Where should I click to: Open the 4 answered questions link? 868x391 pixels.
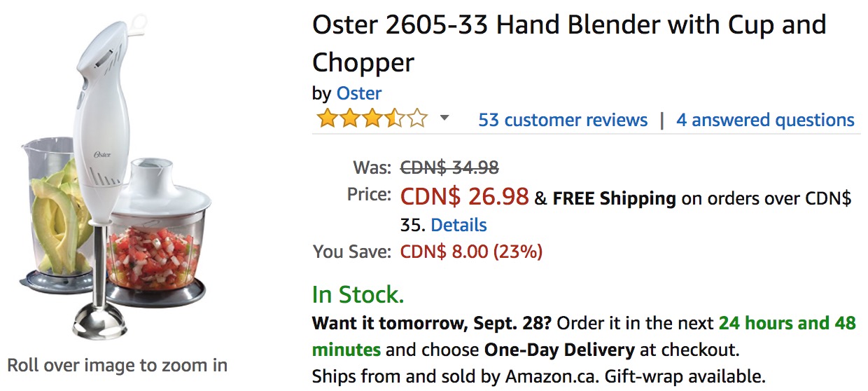pyautogui.click(x=765, y=120)
